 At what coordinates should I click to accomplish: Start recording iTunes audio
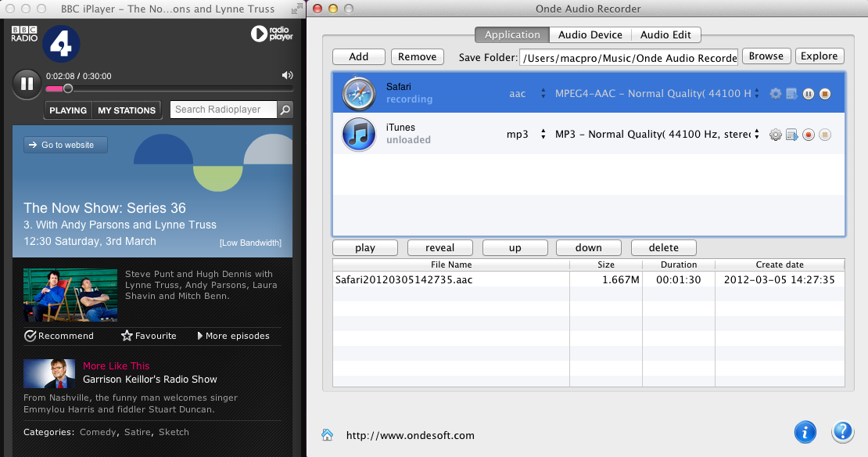pos(809,135)
